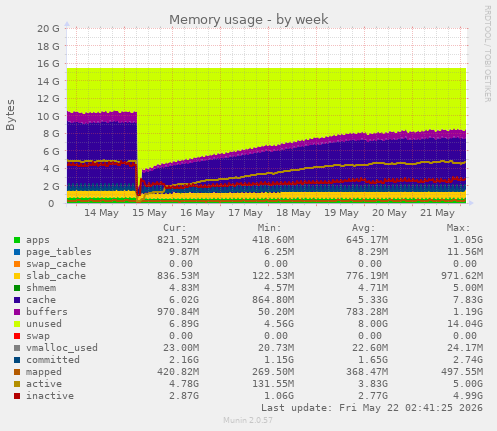497x431 pixels.
Task: Click the 'slab_cache' legend label
Action: point(56,276)
